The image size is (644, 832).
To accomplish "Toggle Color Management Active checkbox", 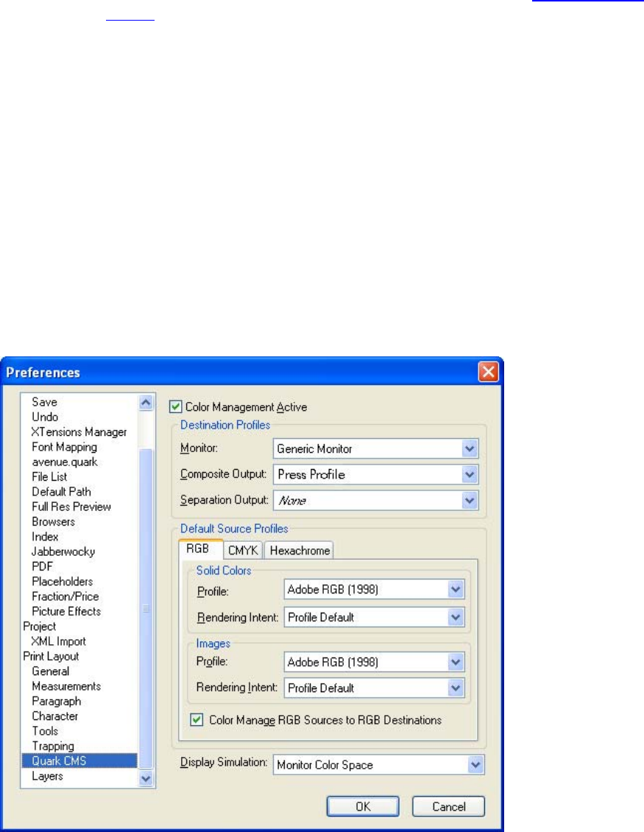I will [x=176, y=407].
